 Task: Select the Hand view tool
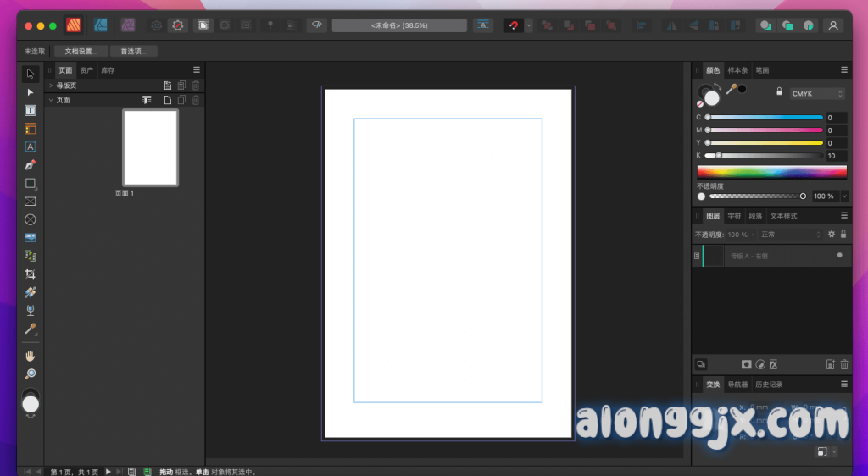31,356
